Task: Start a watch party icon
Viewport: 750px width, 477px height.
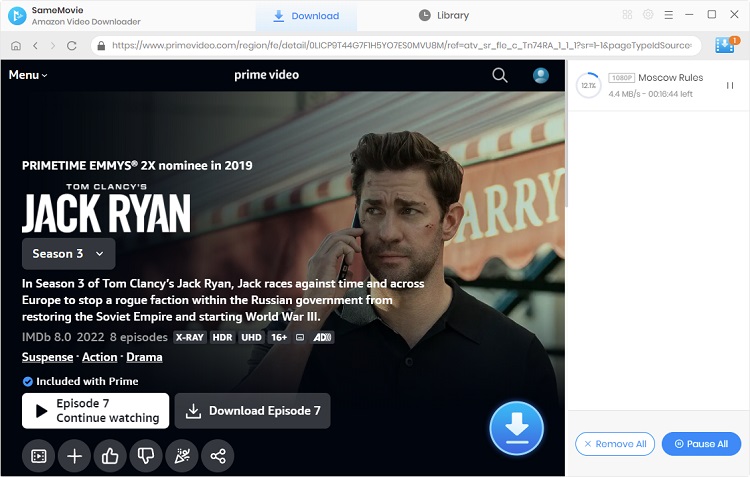Action: pyautogui.click(x=182, y=456)
